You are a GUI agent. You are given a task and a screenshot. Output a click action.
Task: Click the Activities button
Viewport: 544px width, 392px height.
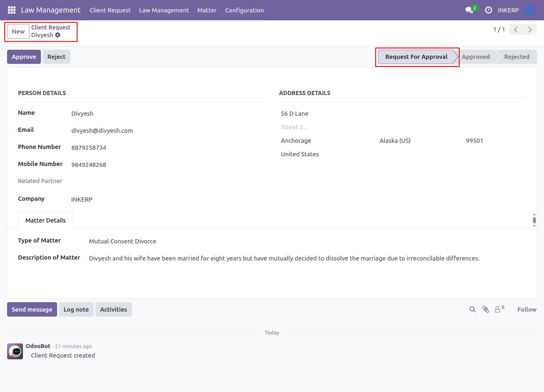point(114,309)
